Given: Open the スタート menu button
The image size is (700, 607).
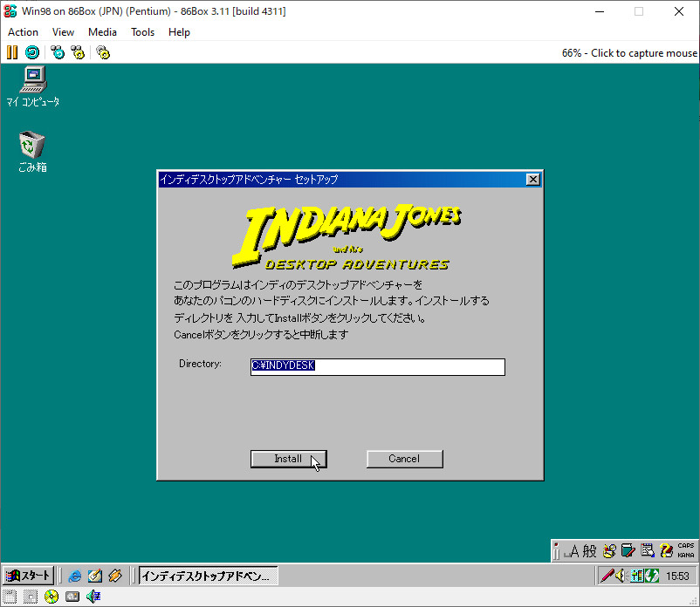Looking at the screenshot, I should 28,576.
